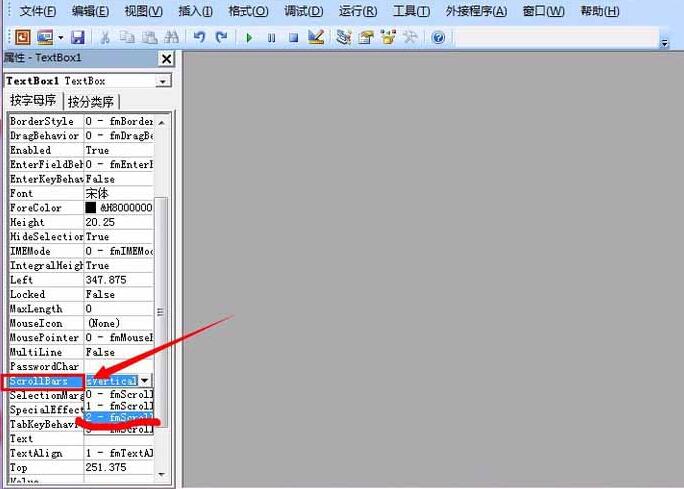The width and height of the screenshot is (684, 489).
Task: Click the Save icon in the toolbar
Action: point(77,37)
